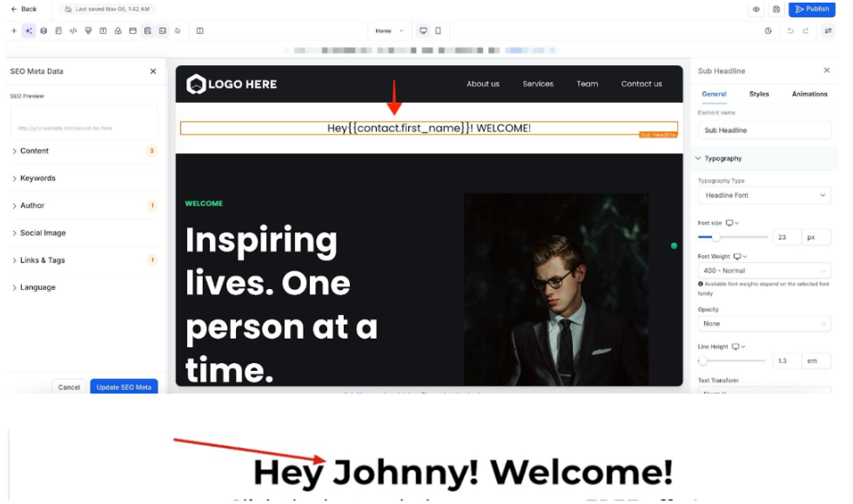
Task: Open the Typography Type dropdown
Action: (x=764, y=196)
